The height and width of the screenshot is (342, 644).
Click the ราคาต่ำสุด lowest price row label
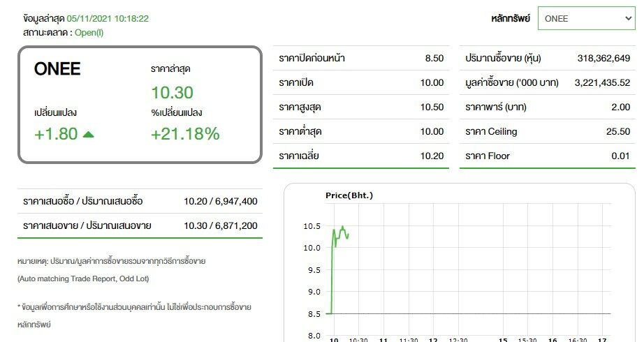300,131
